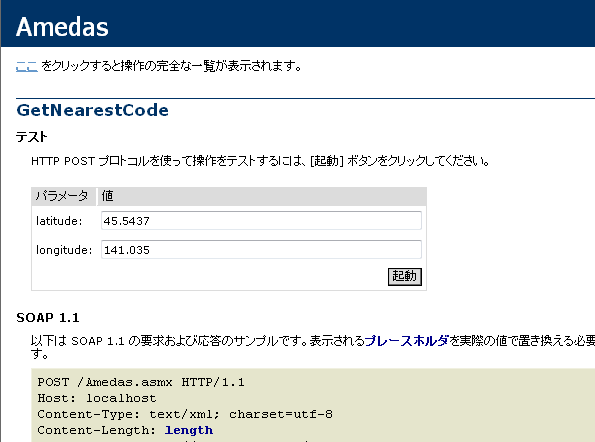Image resolution: width=595 pixels, height=442 pixels.
Task: Click the 値 column header
Action: click(x=262, y=196)
